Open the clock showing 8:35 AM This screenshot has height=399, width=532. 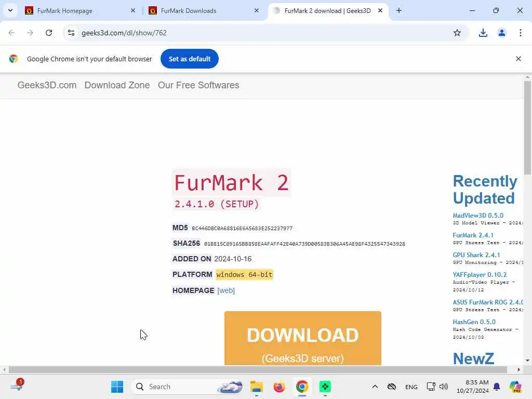[472, 387]
